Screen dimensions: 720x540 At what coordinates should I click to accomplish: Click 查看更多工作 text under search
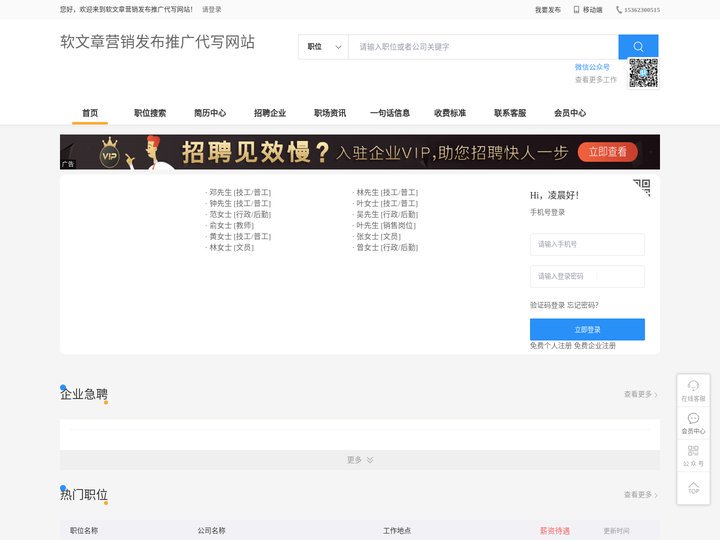[596, 79]
